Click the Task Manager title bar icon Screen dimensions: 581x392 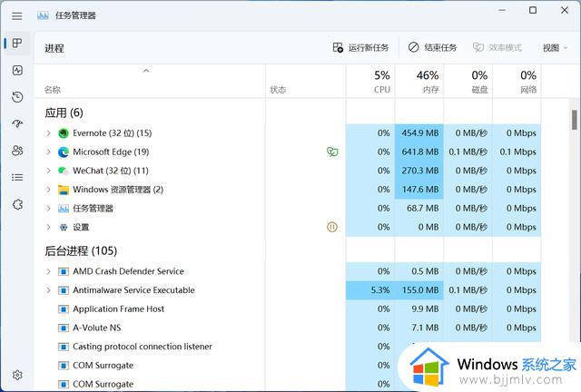click(x=43, y=15)
